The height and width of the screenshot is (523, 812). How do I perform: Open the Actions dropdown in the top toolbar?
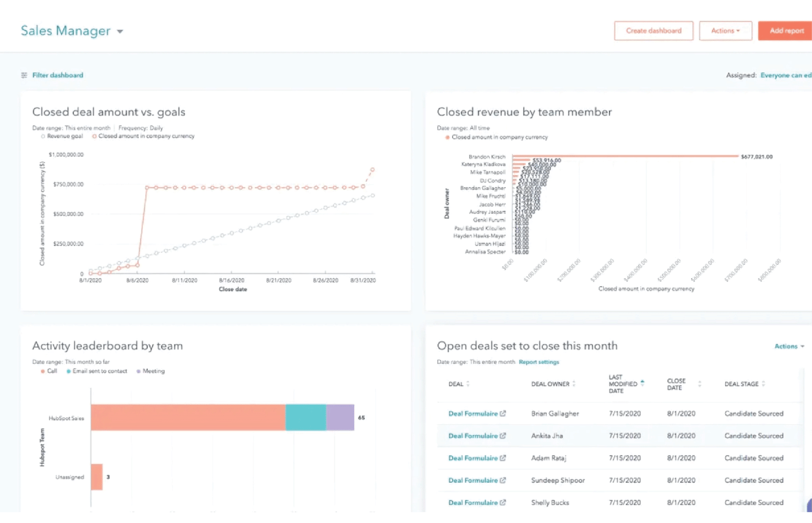tap(725, 30)
